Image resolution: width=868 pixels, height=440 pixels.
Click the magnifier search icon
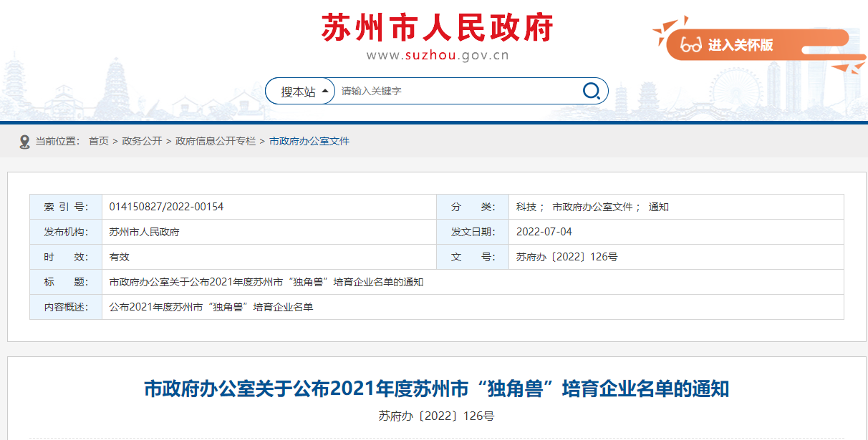click(x=592, y=91)
